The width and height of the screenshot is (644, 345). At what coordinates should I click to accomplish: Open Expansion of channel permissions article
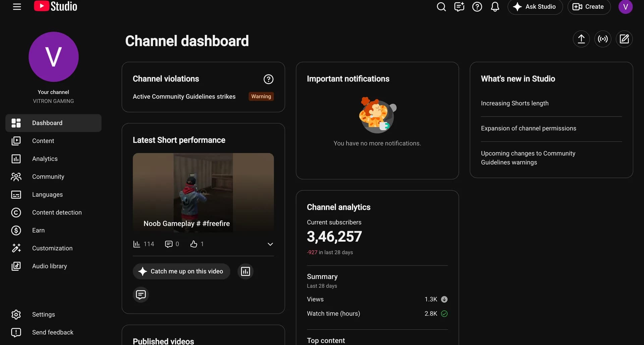point(529,129)
